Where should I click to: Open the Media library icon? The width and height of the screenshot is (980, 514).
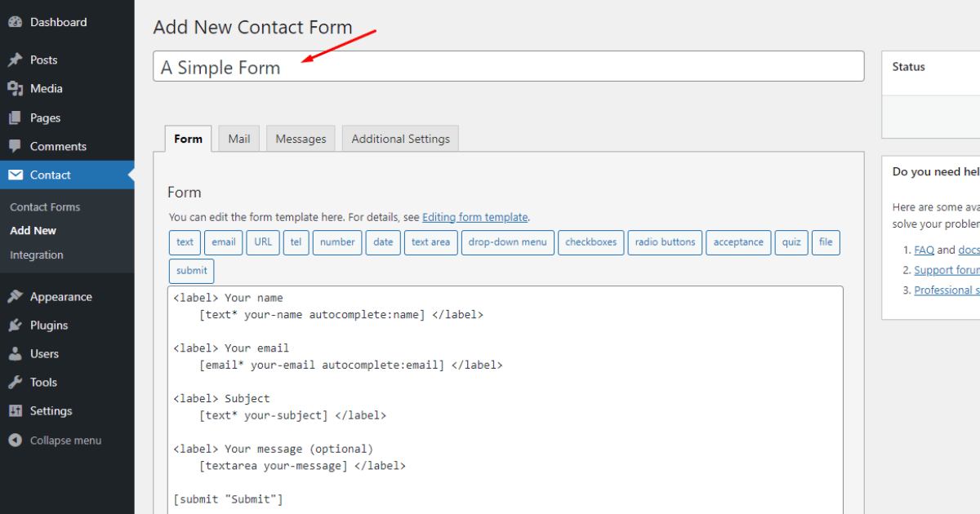tap(15, 88)
